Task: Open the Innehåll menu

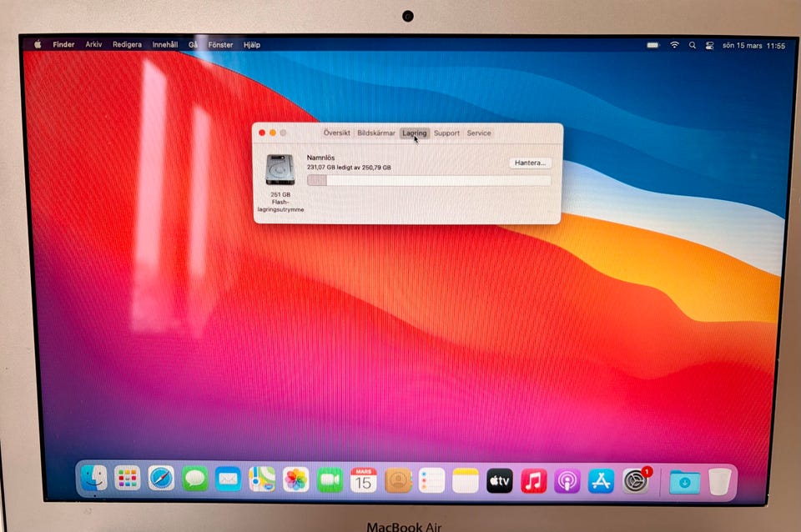Action: [x=165, y=44]
